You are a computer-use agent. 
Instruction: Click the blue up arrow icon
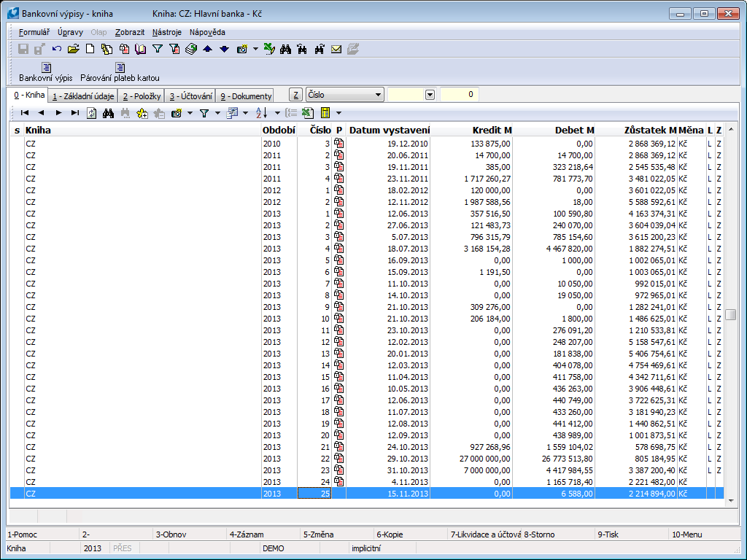click(207, 49)
